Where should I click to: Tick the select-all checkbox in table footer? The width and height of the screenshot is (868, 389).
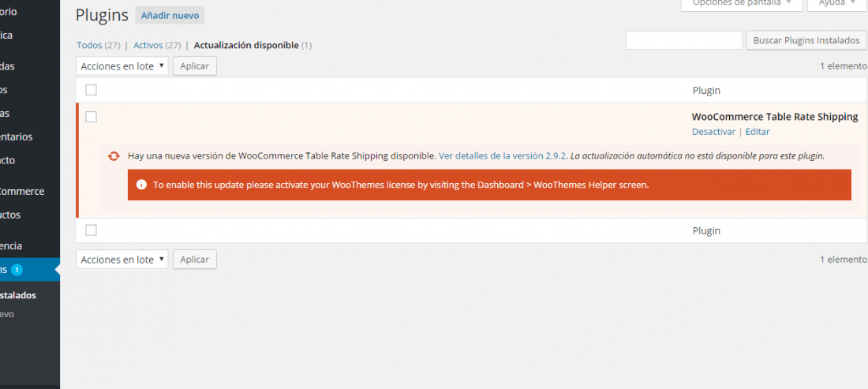(x=92, y=230)
